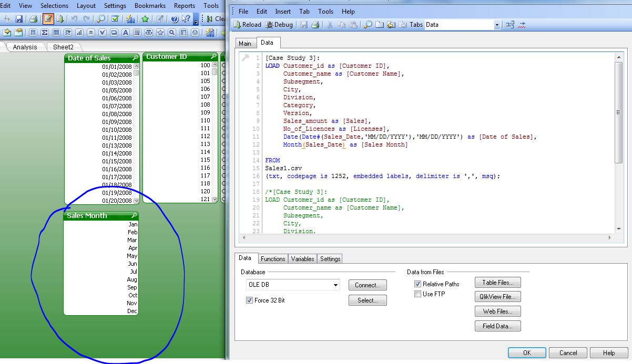
Task: Add bookmark using the green star icon
Action: point(145,19)
